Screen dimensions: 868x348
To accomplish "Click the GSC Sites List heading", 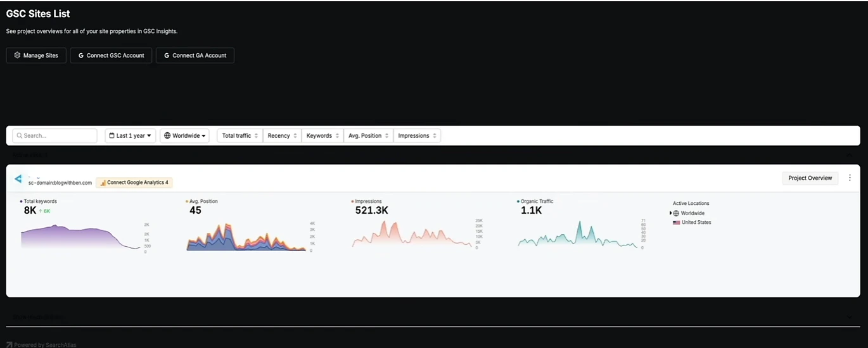I will [x=38, y=13].
